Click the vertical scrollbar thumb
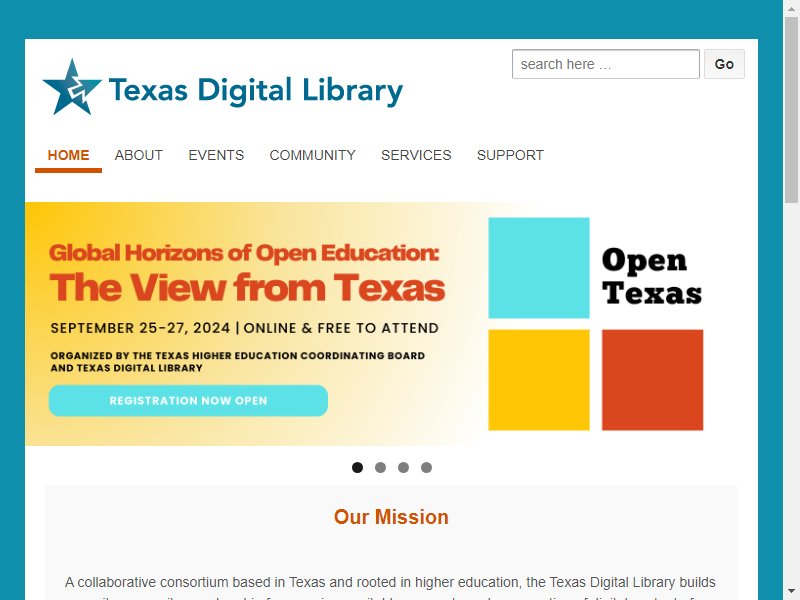Image resolution: width=800 pixels, height=600 pixels. 791,110
